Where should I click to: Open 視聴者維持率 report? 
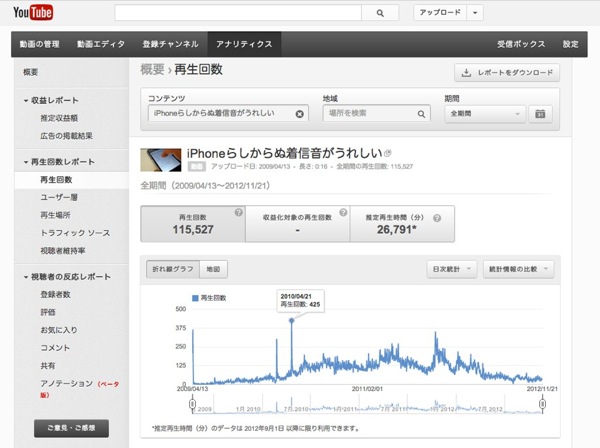63,251
